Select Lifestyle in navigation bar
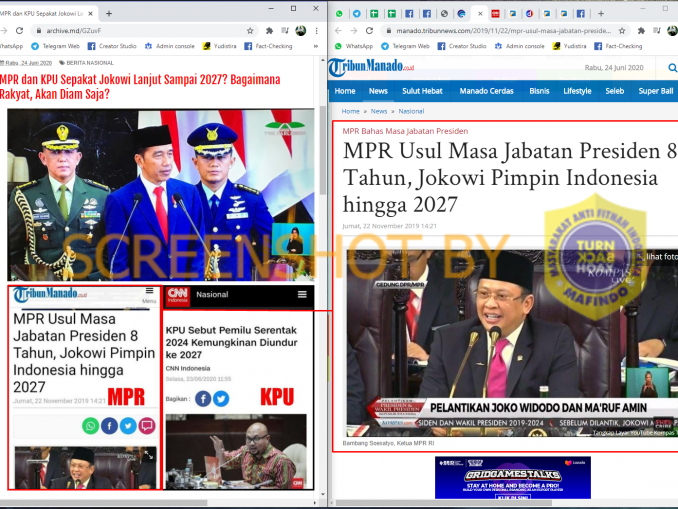Screen dimensions: 678x509 [577, 91]
